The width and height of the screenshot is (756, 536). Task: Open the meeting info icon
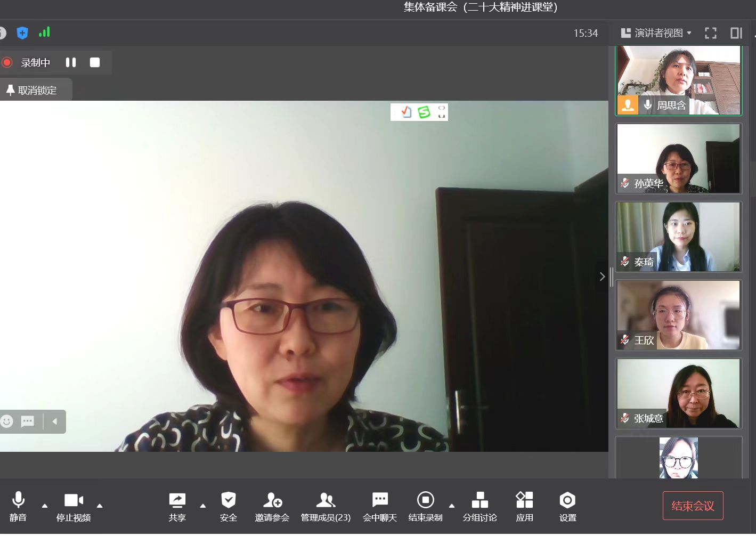pos(2,33)
